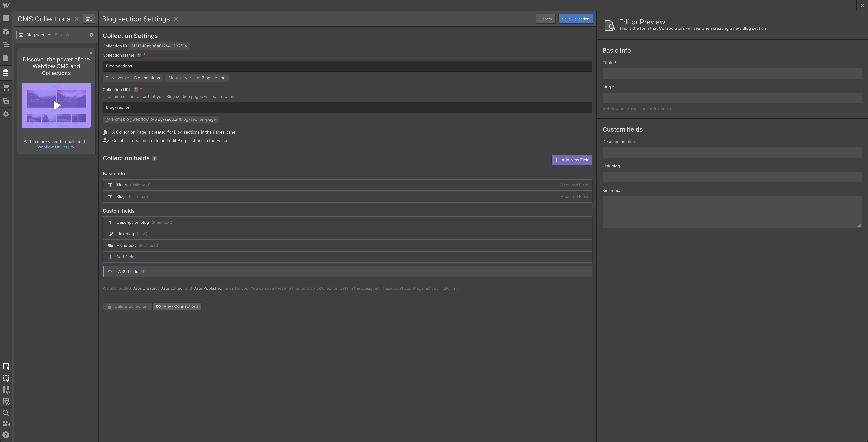Viewport: 868px width, 442px height.
Task: Show help for Collection fields
Action: (154, 159)
